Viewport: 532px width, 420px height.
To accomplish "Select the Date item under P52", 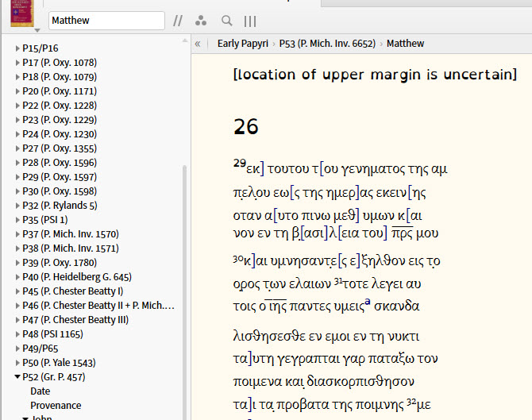I will pyautogui.click(x=40, y=391).
